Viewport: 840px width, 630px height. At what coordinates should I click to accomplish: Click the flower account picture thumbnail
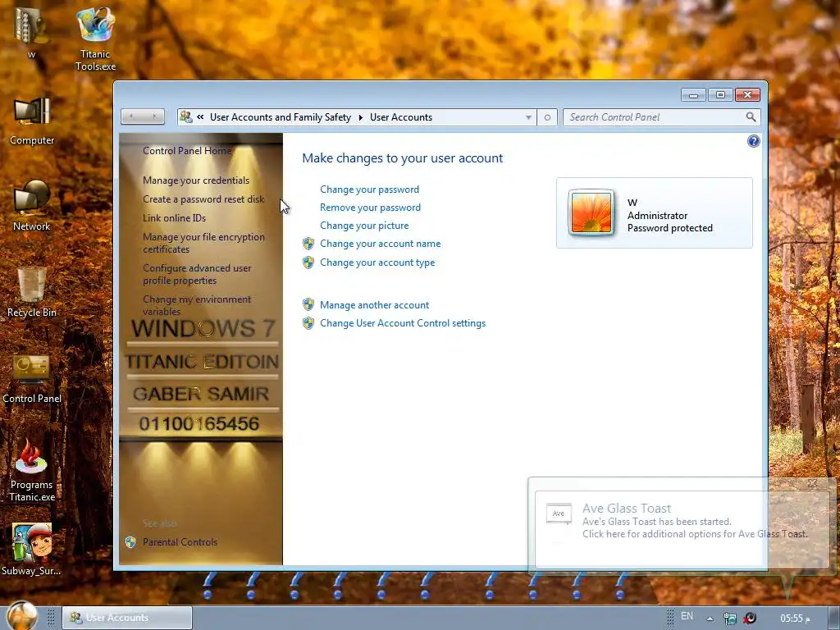pyautogui.click(x=591, y=213)
